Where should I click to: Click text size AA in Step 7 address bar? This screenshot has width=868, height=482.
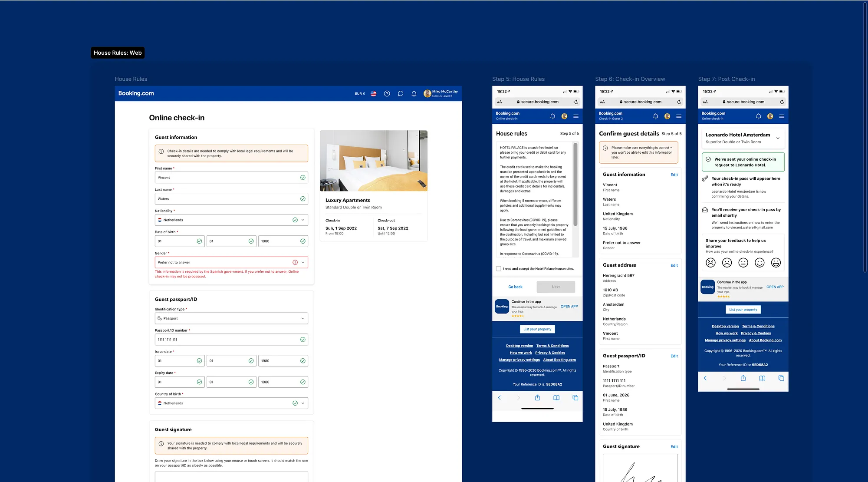(705, 102)
